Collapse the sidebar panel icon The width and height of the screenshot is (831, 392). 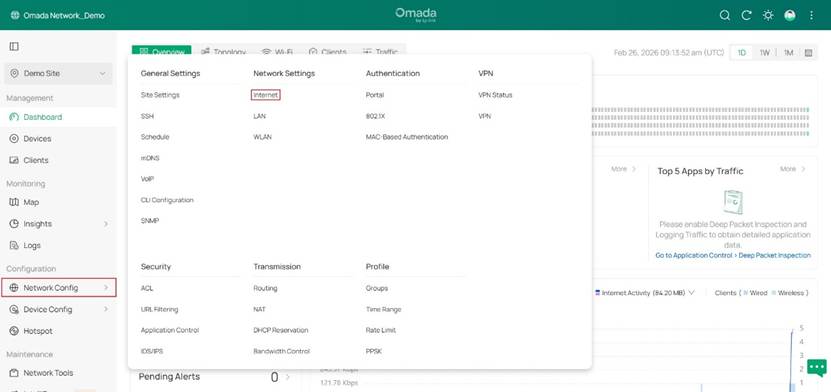point(14,47)
